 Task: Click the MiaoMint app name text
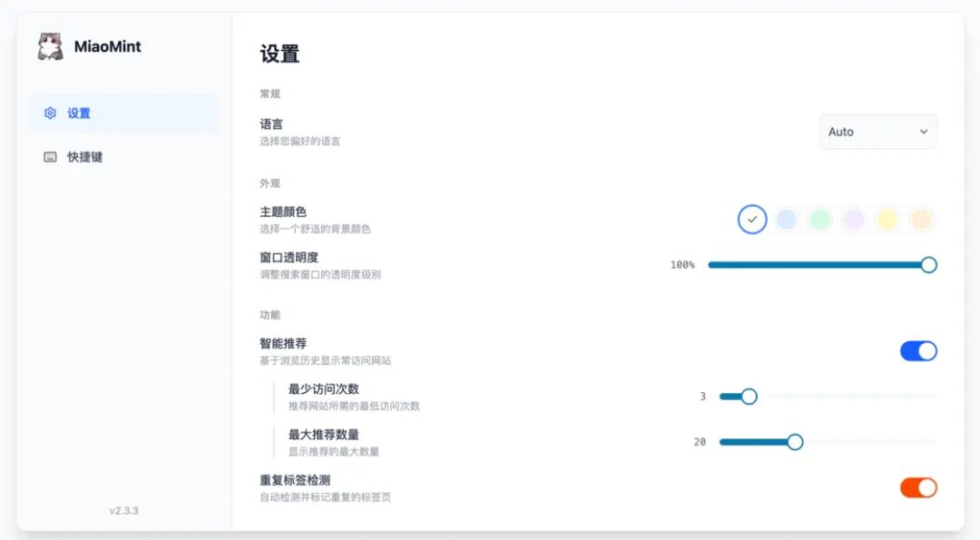coord(107,47)
